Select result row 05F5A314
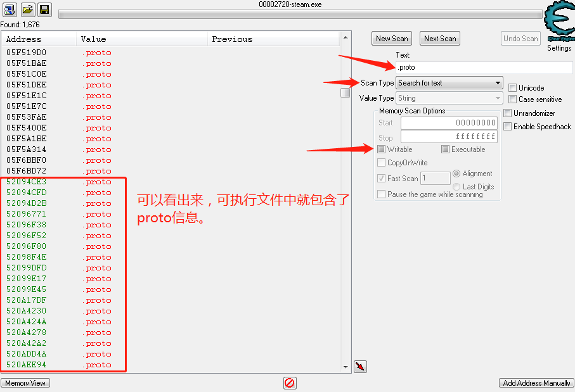This screenshot has width=575, height=392. pos(171,149)
